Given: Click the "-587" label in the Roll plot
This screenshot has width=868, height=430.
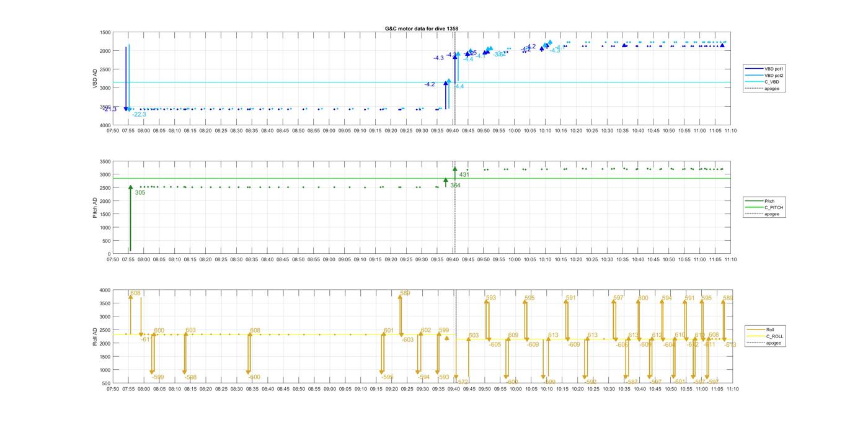Looking at the screenshot, I should click(632, 382).
